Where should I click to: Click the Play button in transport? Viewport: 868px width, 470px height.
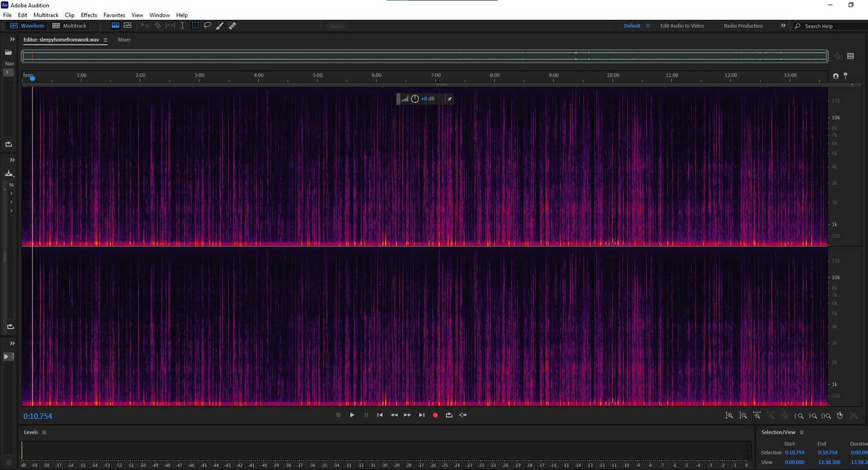click(352, 415)
